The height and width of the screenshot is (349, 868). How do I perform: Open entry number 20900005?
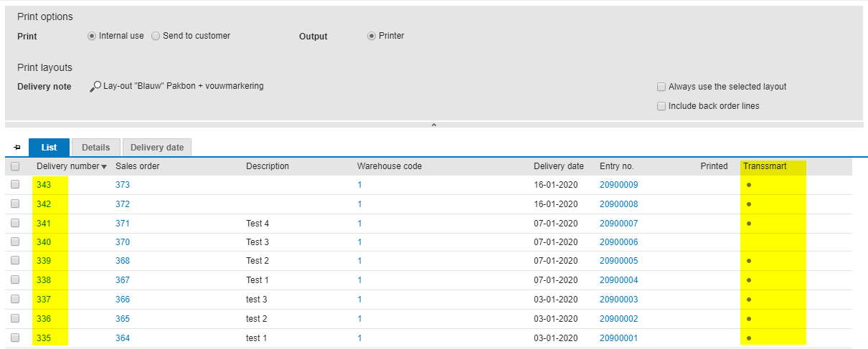tap(618, 262)
